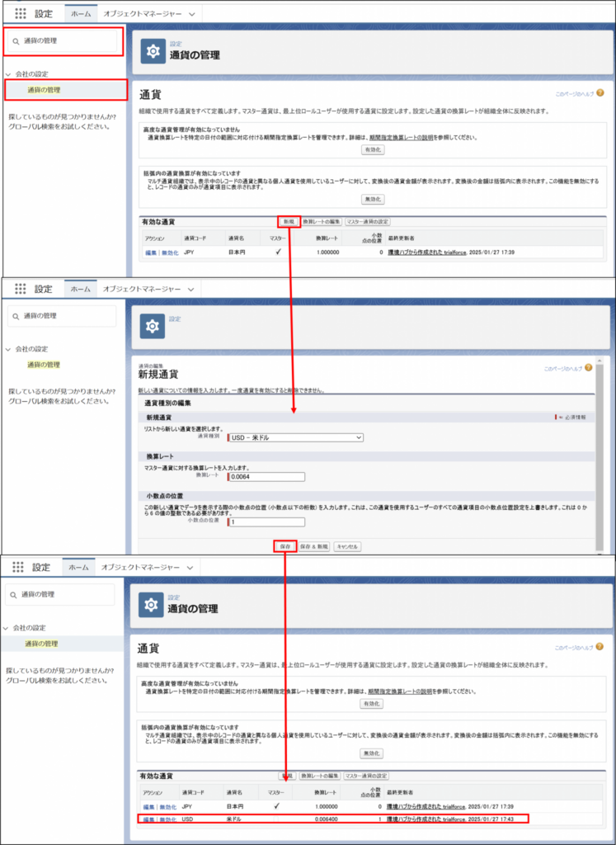
Task: Click the キャンセル button on the form
Action: point(347,546)
